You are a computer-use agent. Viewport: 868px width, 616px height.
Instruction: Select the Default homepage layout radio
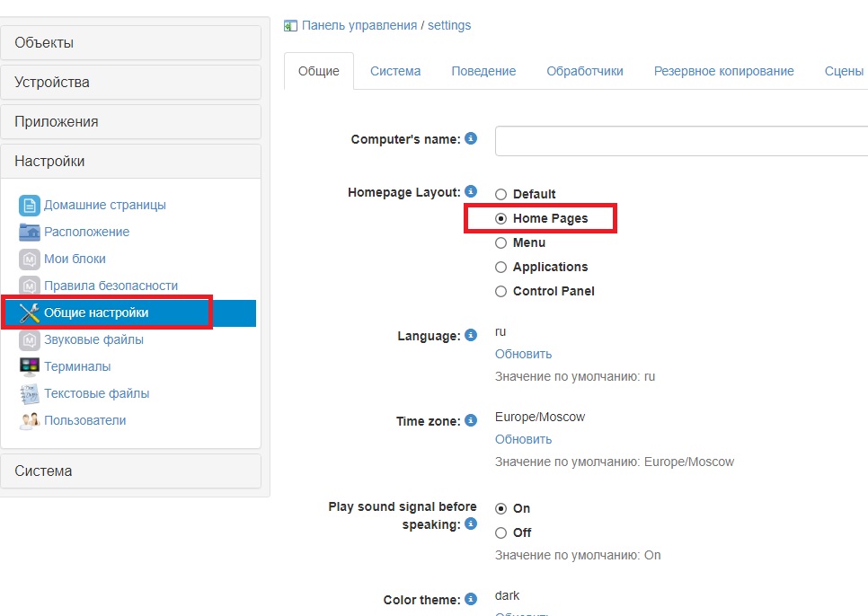[x=501, y=194]
